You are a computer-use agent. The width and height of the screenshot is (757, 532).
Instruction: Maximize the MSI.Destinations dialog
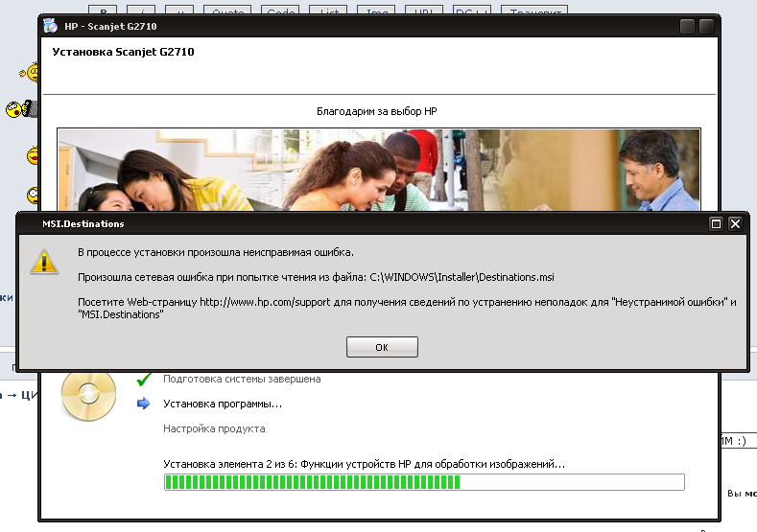[x=716, y=223]
